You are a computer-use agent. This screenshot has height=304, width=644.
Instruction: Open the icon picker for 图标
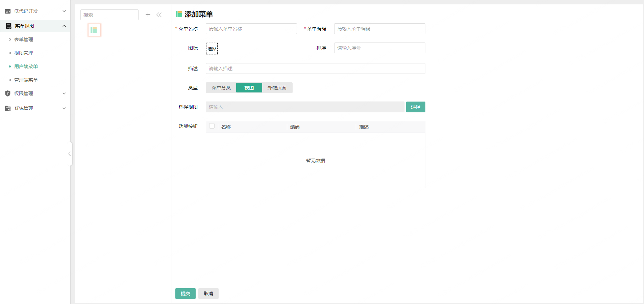pos(212,48)
